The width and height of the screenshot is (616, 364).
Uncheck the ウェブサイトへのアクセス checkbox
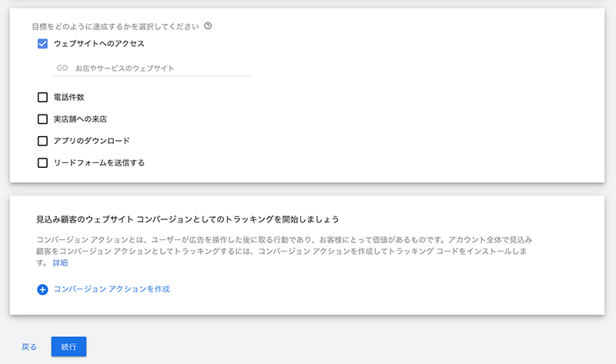click(x=42, y=44)
